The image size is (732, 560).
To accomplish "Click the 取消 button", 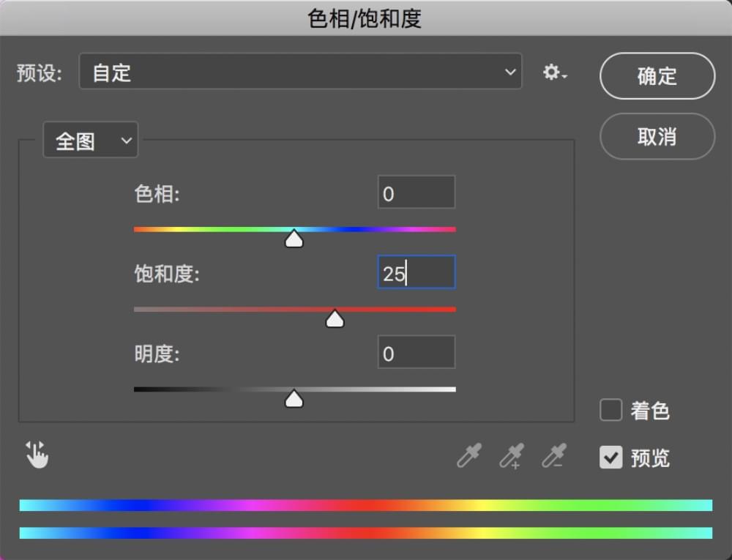I will (657, 137).
